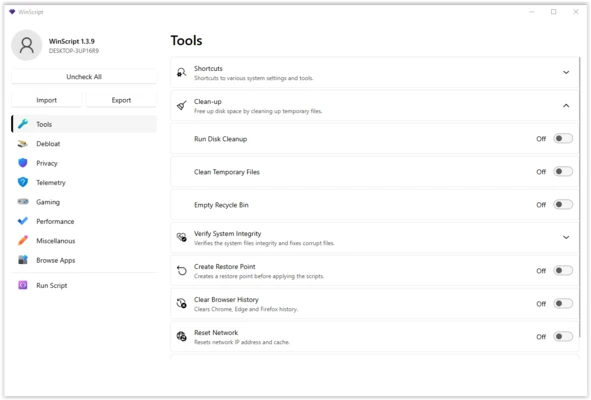
Task: Open the Debloat page
Action: pyautogui.click(x=84, y=144)
